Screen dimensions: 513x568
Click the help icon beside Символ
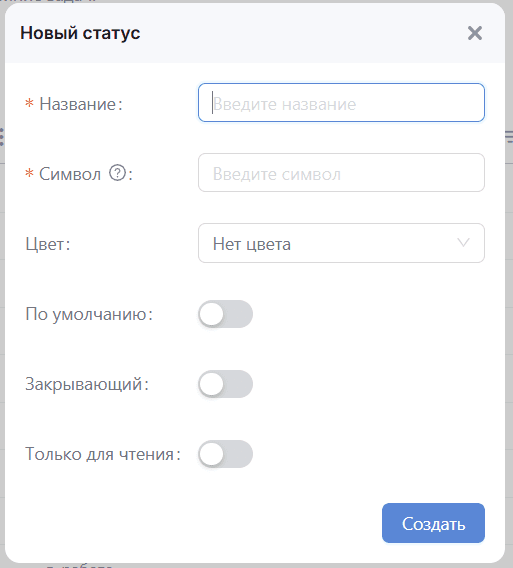tap(117, 173)
